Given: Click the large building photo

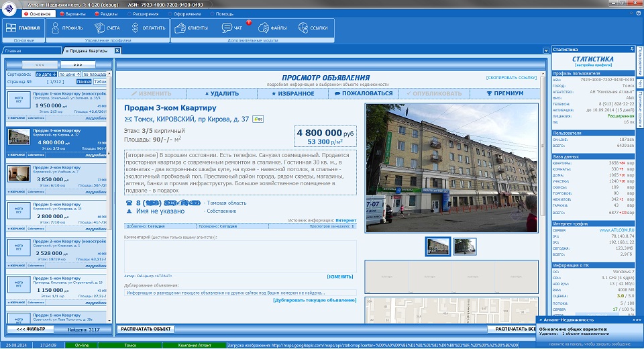Looking at the screenshot, I should pyautogui.click(x=451, y=168).
